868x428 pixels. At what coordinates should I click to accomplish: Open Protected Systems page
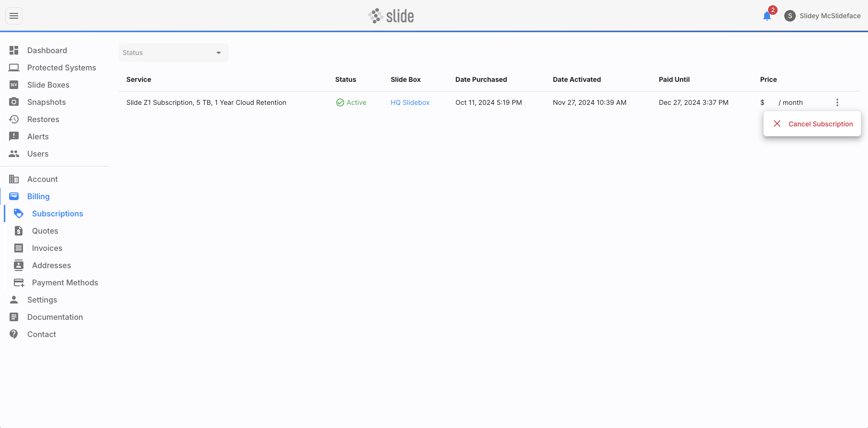[62, 68]
